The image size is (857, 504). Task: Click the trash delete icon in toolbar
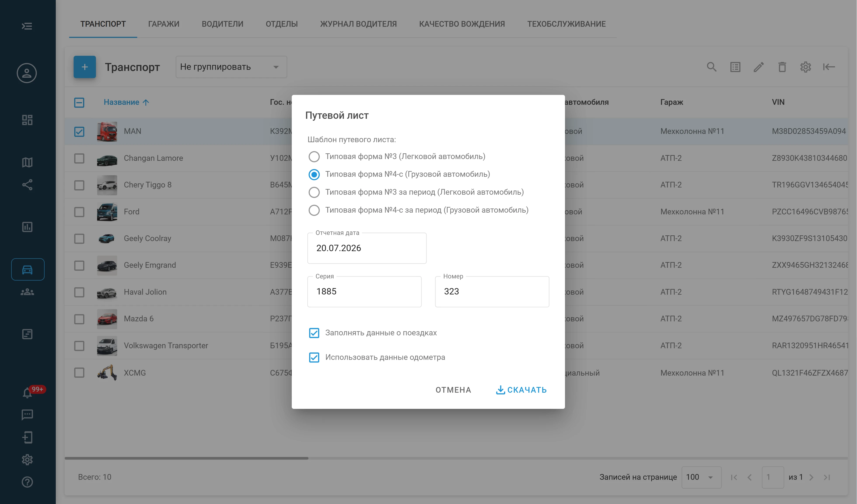(x=782, y=67)
